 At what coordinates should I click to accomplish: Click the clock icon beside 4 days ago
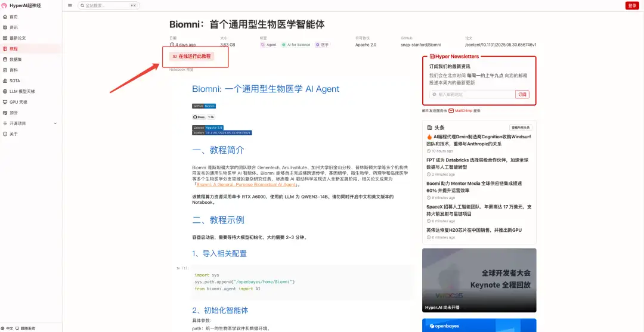coord(171,45)
